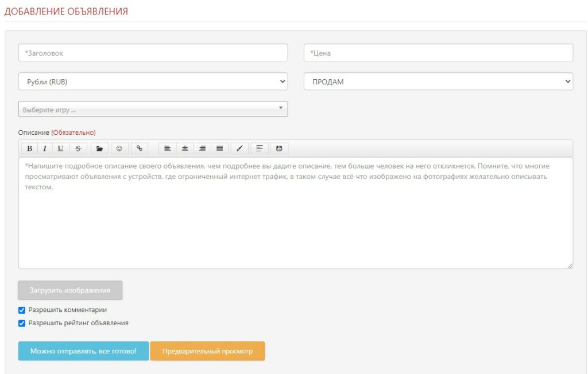588x374 pixels.
Task: Open the 'Выберите игру' game selector
Action: pos(153,109)
